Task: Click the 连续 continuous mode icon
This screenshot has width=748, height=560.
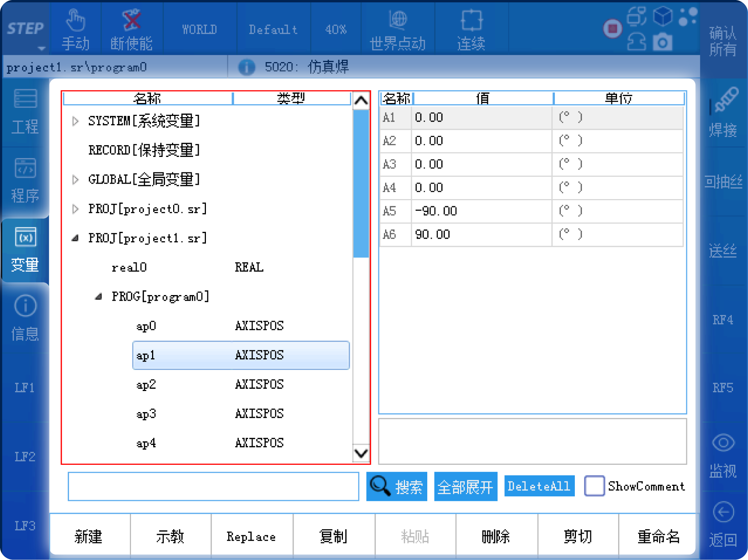Action: click(471, 20)
